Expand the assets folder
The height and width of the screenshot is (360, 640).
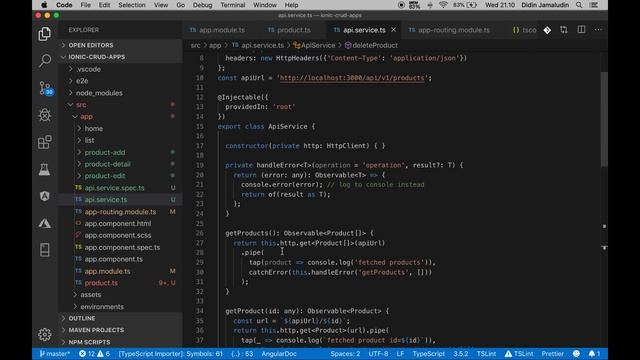[90, 295]
